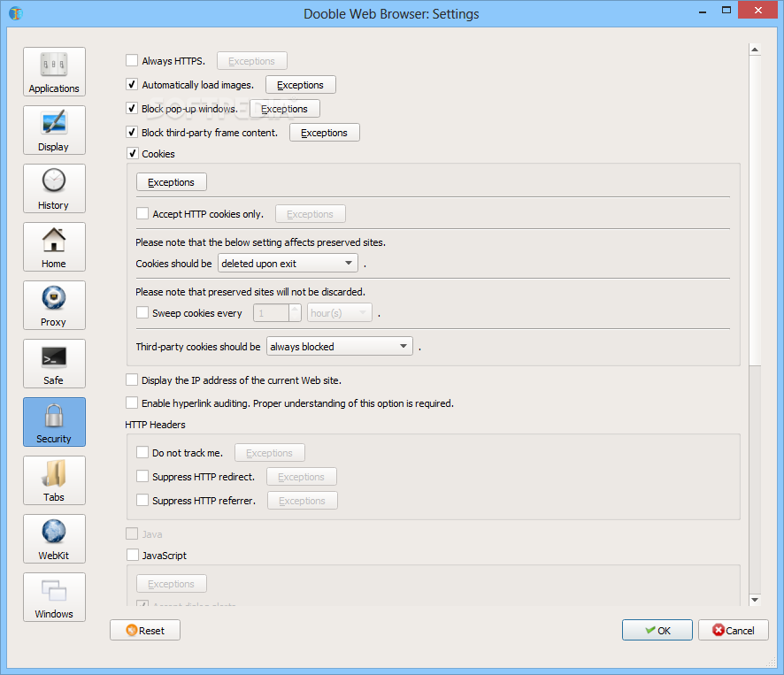The image size is (784, 675).
Task: Click the sweep cookies interval number field
Action: click(x=272, y=313)
